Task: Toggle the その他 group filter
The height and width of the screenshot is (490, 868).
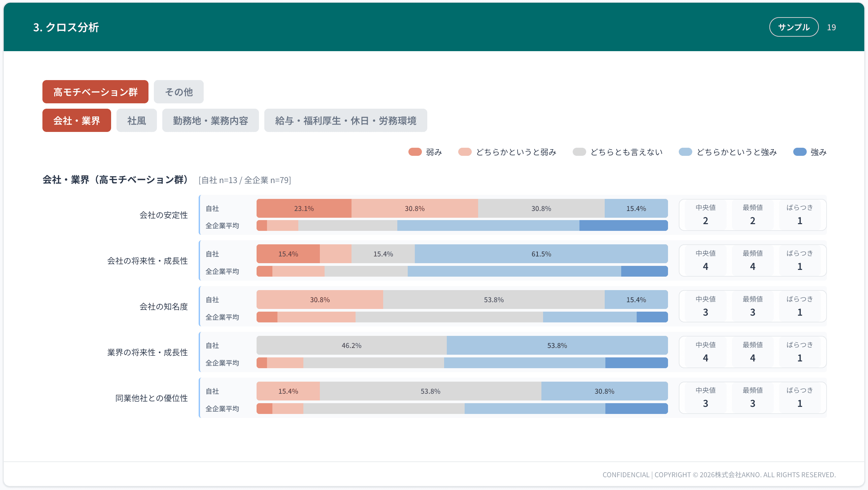Action: pos(178,92)
